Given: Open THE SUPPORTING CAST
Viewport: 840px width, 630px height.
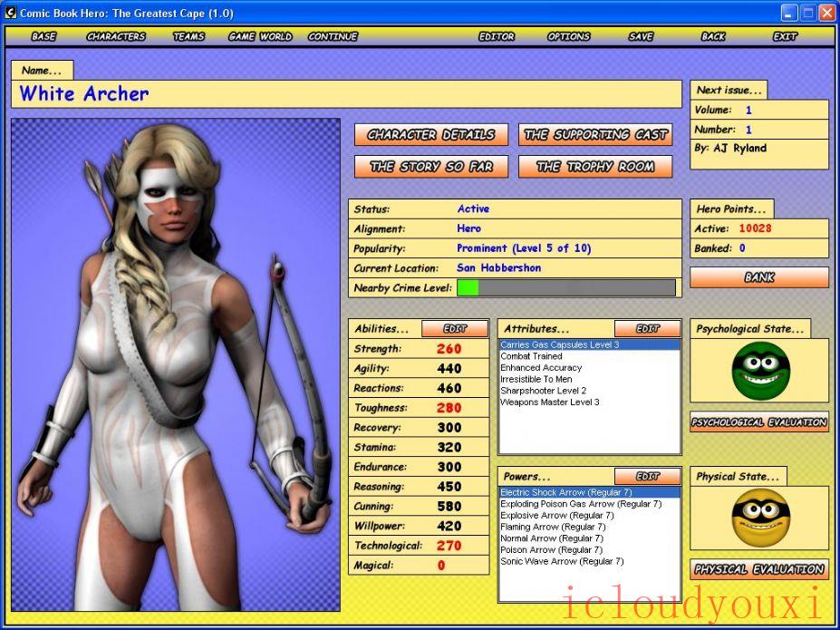Looking at the screenshot, I should 595,134.
